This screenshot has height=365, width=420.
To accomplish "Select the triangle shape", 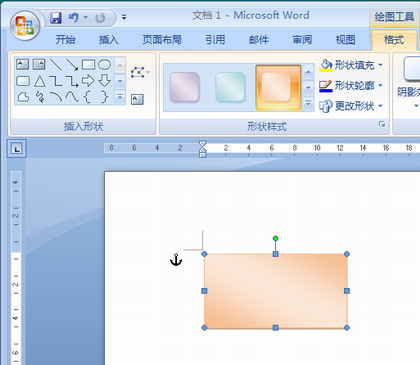I will pos(39,81).
